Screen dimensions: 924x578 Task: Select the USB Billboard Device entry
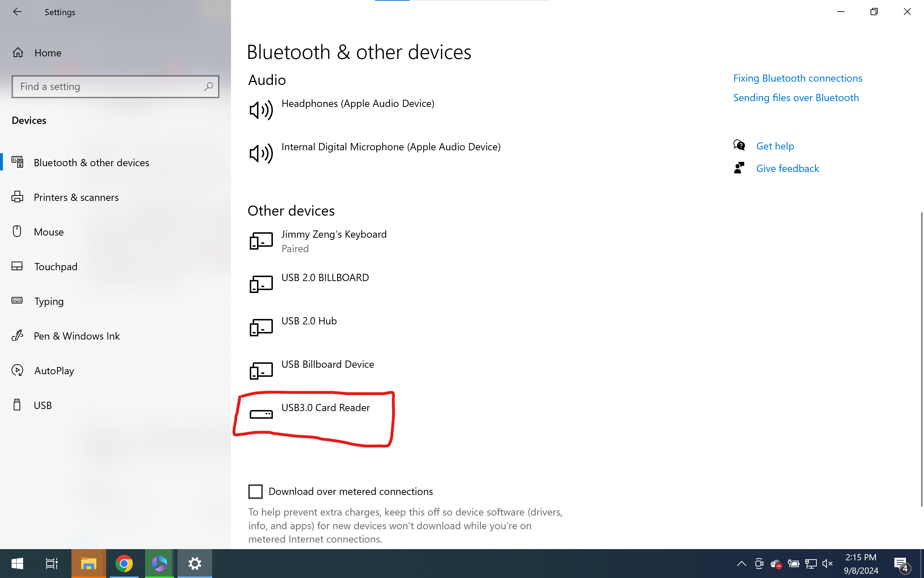click(x=405, y=371)
